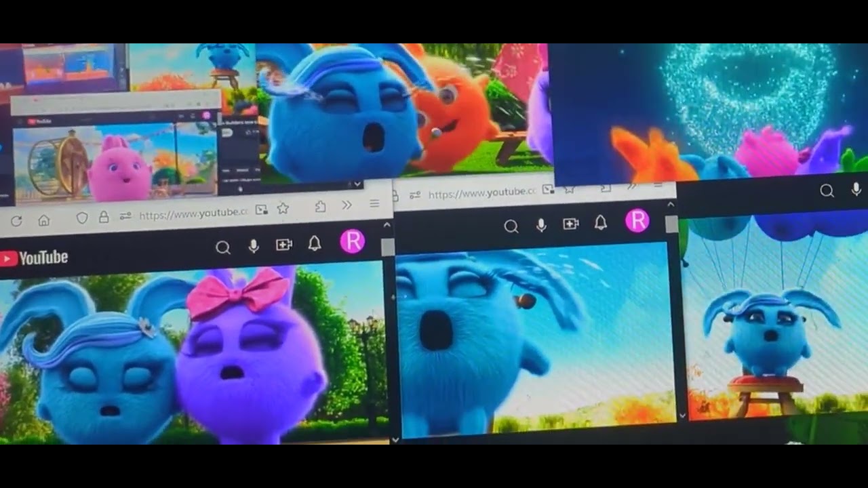
Task: Open notifications bell in middle YouTube window
Action: 601,222
